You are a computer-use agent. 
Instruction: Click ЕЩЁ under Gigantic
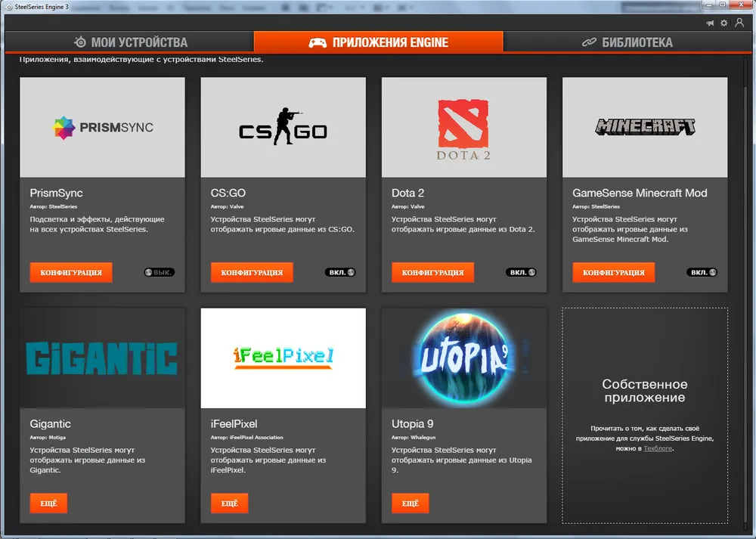pos(48,503)
